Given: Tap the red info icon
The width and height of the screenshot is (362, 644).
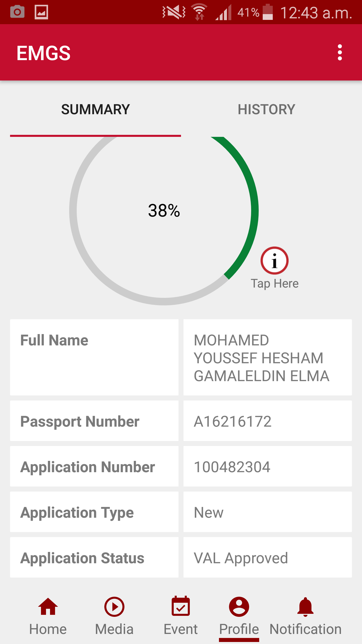Looking at the screenshot, I should click(274, 261).
